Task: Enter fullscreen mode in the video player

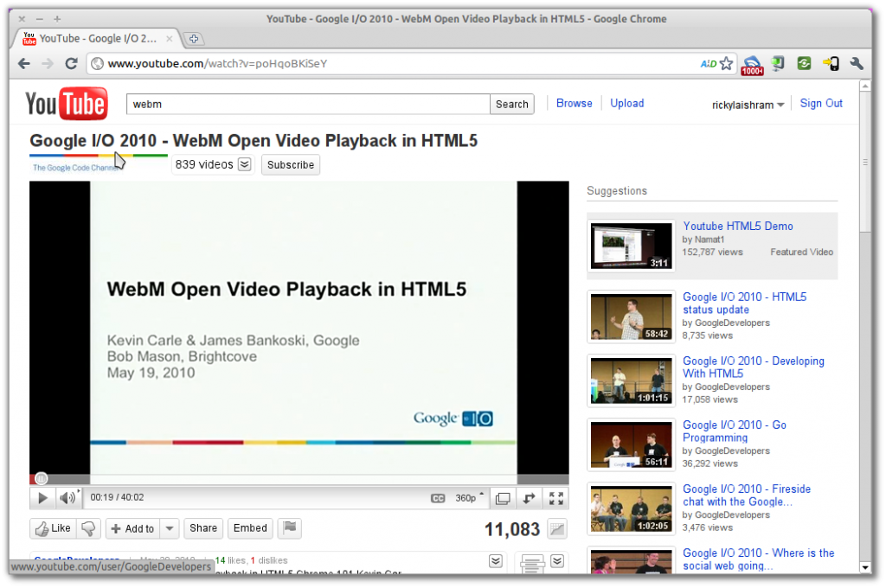Action: pos(556,498)
